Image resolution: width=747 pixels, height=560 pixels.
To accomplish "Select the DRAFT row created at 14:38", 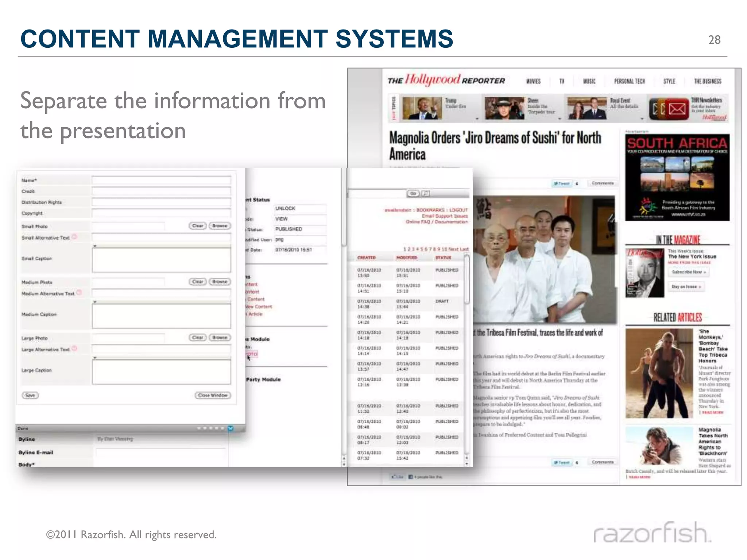I will 405,304.
